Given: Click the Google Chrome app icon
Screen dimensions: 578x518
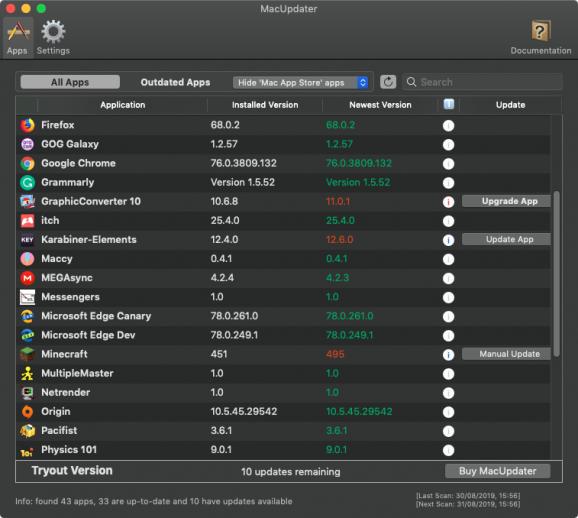Looking at the screenshot, I should 27,163.
